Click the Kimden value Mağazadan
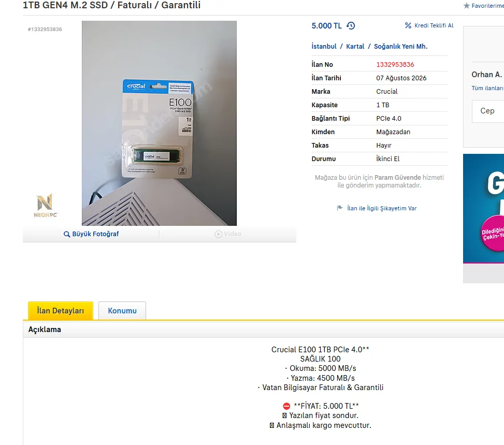This screenshot has width=504, height=445. coord(393,132)
